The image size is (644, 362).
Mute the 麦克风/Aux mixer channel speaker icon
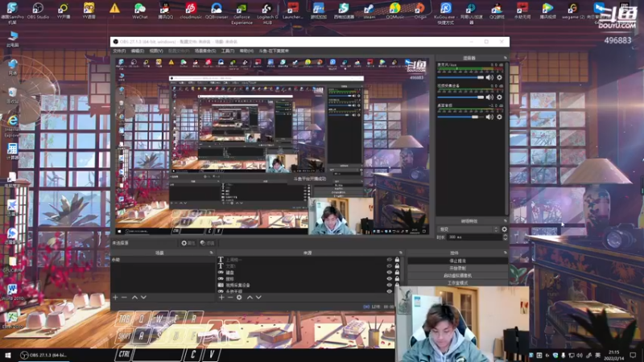click(x=489, y=77)
